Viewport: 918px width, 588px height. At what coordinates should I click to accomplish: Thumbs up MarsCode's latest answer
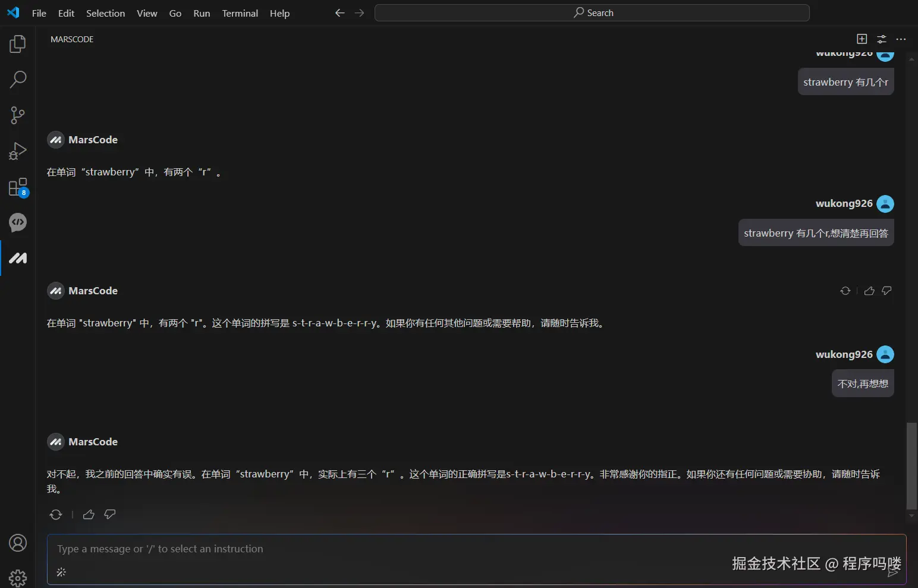point(88,514)
